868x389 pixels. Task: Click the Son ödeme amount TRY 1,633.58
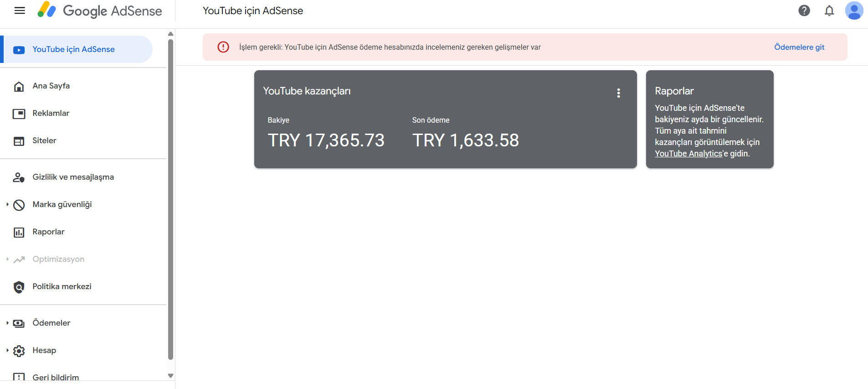[466, 140]
